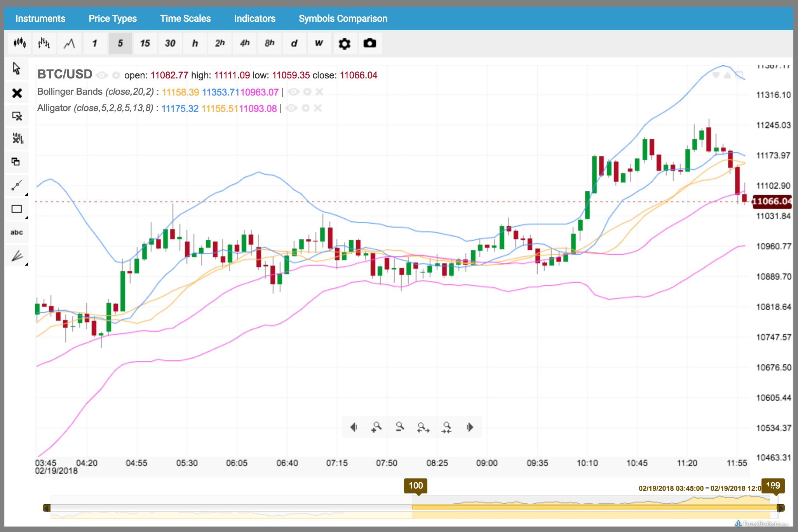Toggle Bollinger Bands visibility eye
The height and width of the screenshot is (532, 798).
pos(293,92)
